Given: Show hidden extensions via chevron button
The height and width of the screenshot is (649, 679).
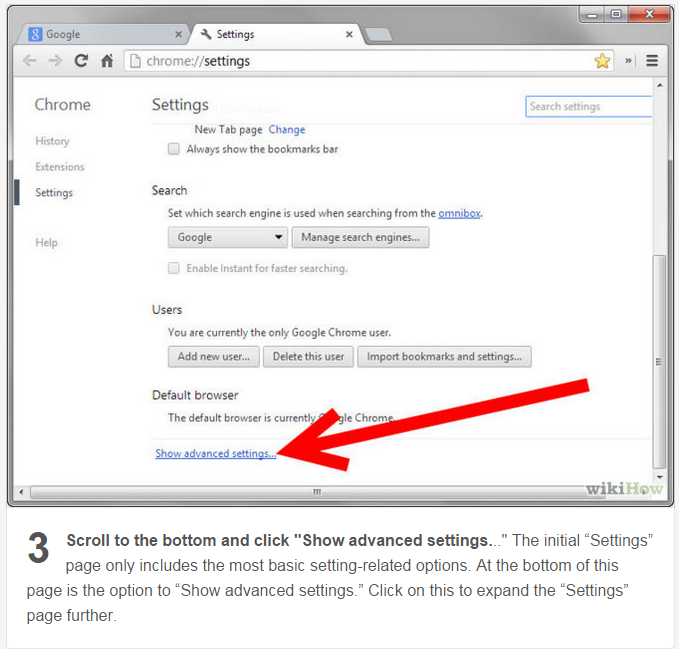Looking at the screenshot, I should pyautogui.click(x=628, y=61).
